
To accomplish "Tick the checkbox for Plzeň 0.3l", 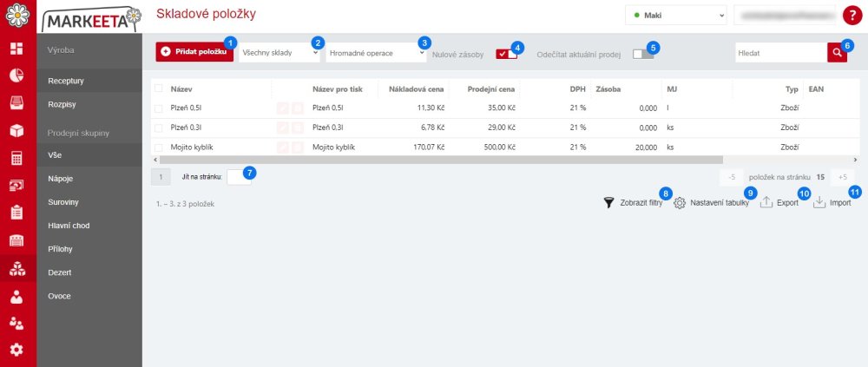I will 159,128.
